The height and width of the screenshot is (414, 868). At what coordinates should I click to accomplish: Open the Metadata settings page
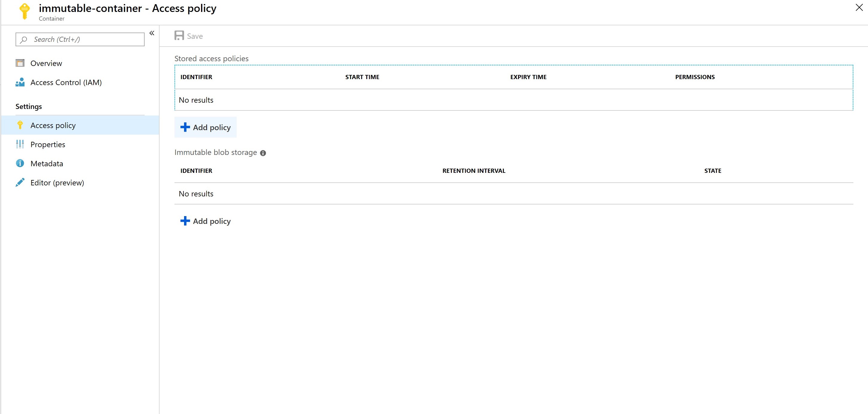tap(47, 164)
